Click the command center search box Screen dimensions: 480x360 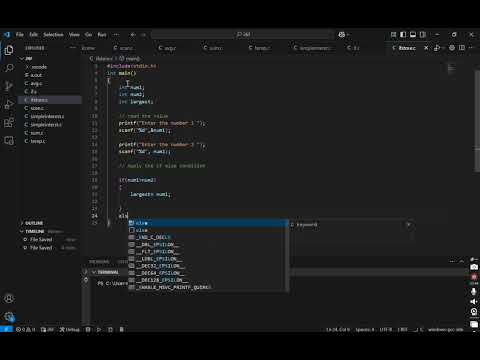pos(243,34)
